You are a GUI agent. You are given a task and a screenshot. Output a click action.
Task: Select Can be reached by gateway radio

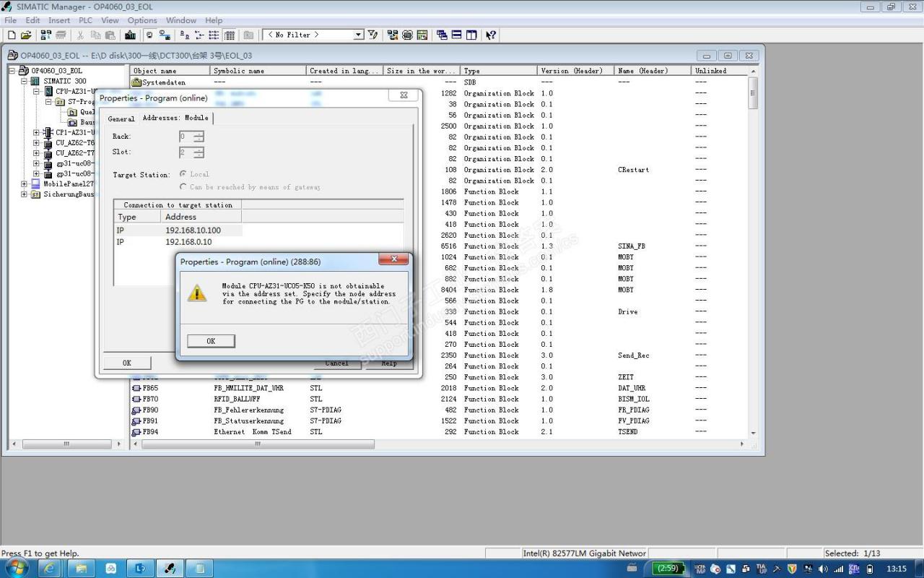[183, 186]
